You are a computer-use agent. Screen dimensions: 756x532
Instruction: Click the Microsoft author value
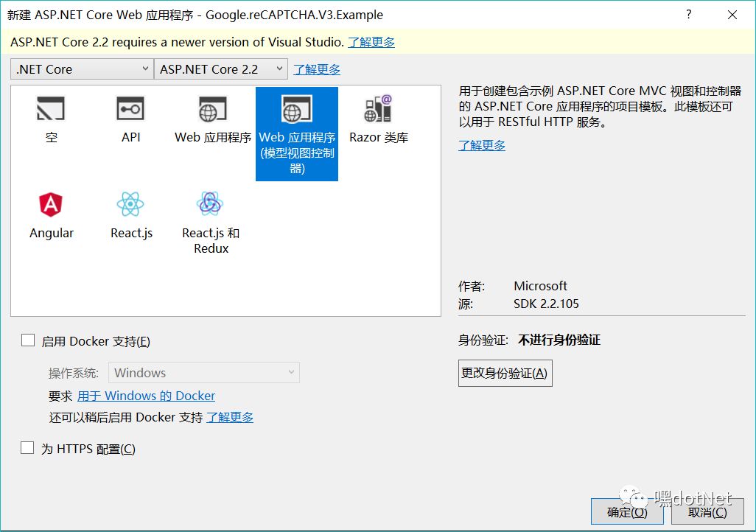pyautogui.click(x=540, y=286)
